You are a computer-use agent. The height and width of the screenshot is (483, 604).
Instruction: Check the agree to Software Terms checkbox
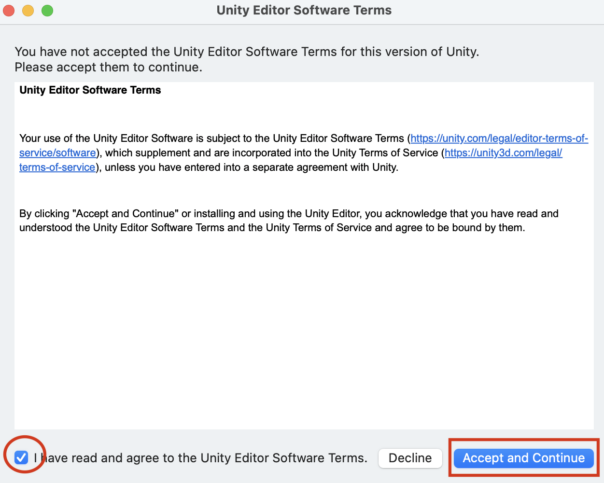tap(21, 458)
